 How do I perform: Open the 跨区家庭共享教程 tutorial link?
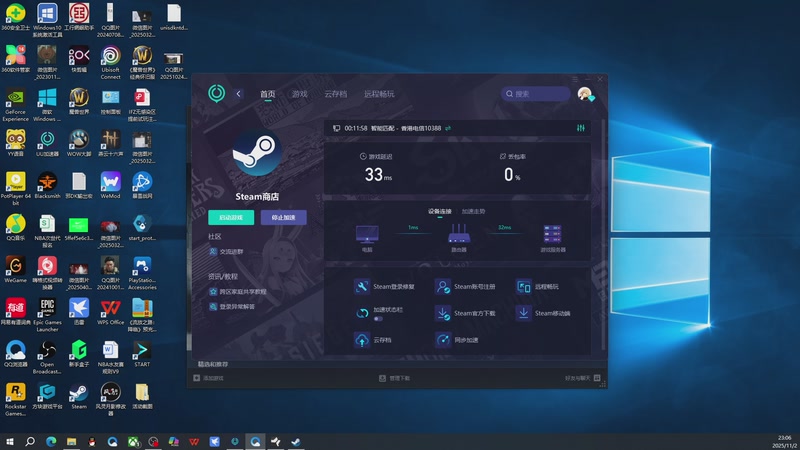click(238, 292)
